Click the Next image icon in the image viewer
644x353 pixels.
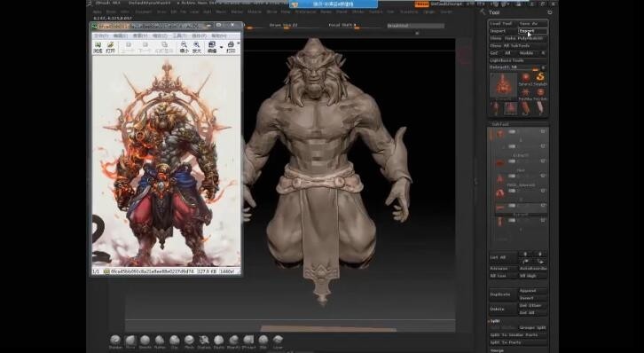click(x=145, y=47)
